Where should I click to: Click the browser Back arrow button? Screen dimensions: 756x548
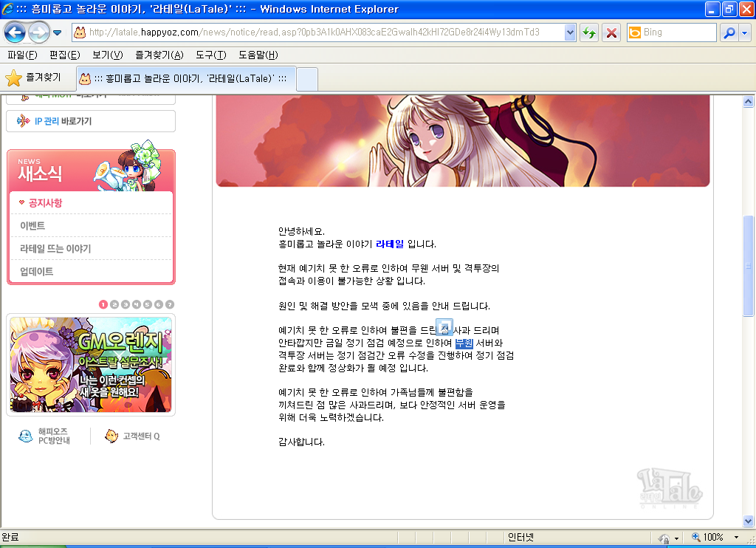coord(15,32)
